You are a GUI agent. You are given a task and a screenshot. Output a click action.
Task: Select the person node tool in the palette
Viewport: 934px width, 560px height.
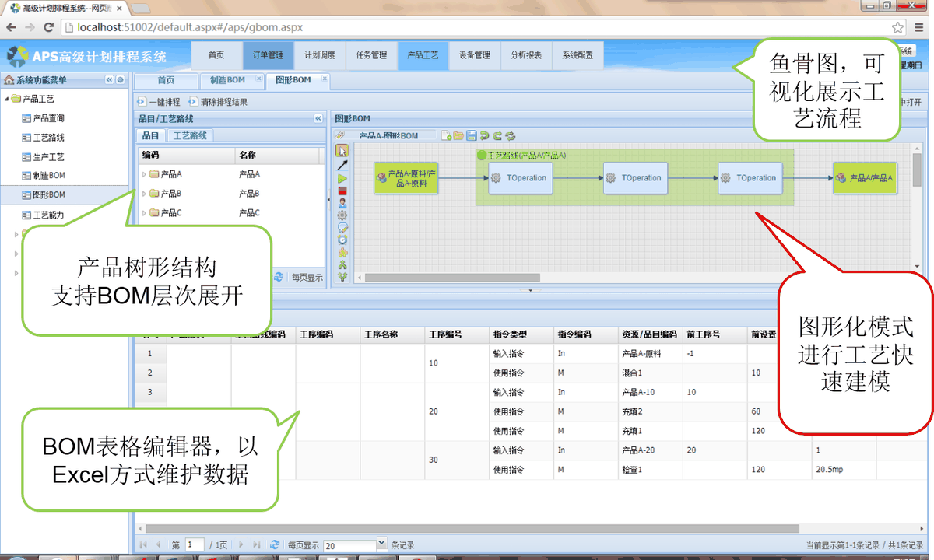[342, 203]
